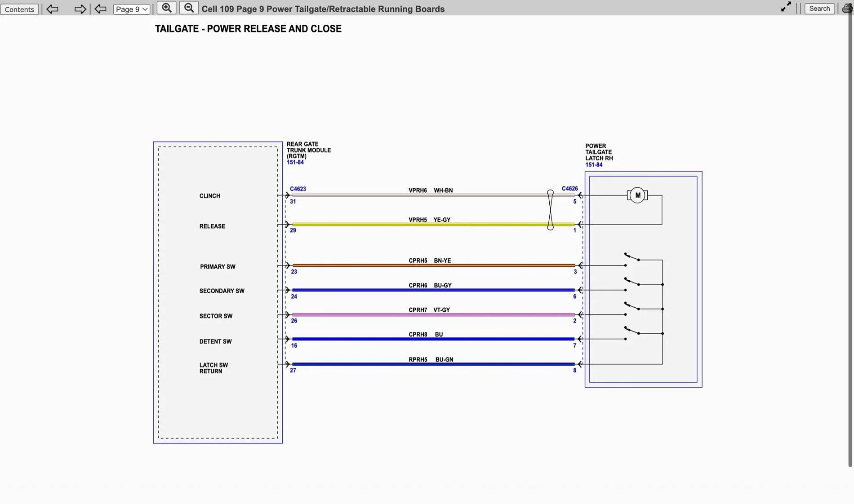This screenshot has height=504, width=854.
Task: Open the Contents panel
Action: click(x=19, y=9)
